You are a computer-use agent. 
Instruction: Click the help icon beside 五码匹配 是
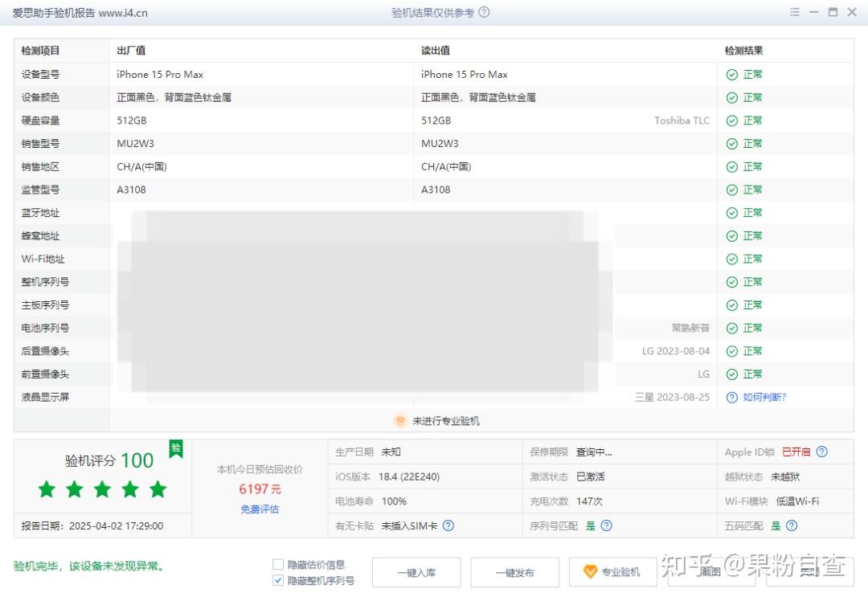coord(792,525)
